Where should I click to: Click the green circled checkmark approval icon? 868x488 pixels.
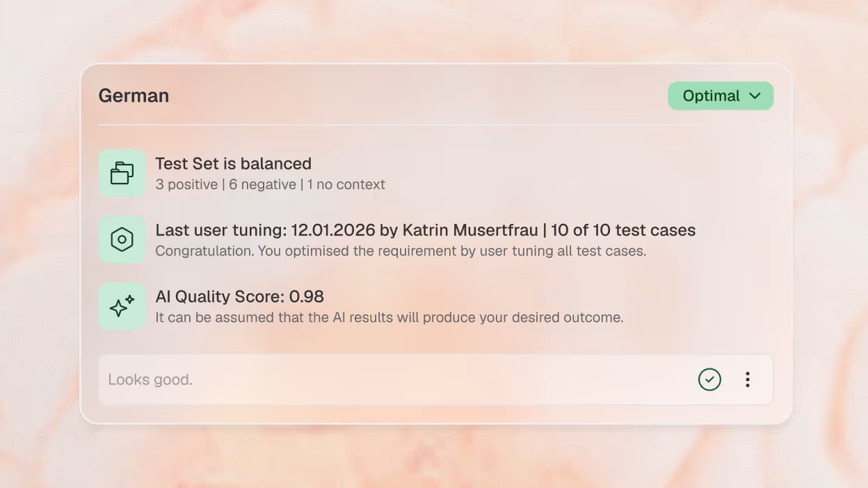709,380
